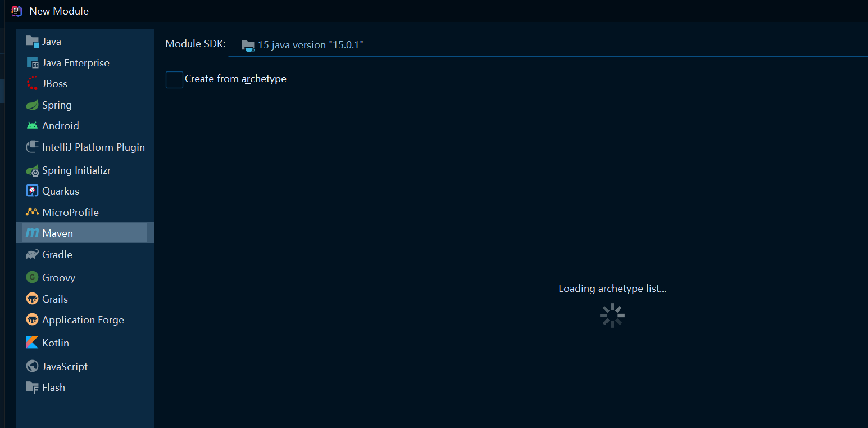This screenshot has height=428, width=868.
Task: Click the Android robot icon
Action: click(33, 125)
